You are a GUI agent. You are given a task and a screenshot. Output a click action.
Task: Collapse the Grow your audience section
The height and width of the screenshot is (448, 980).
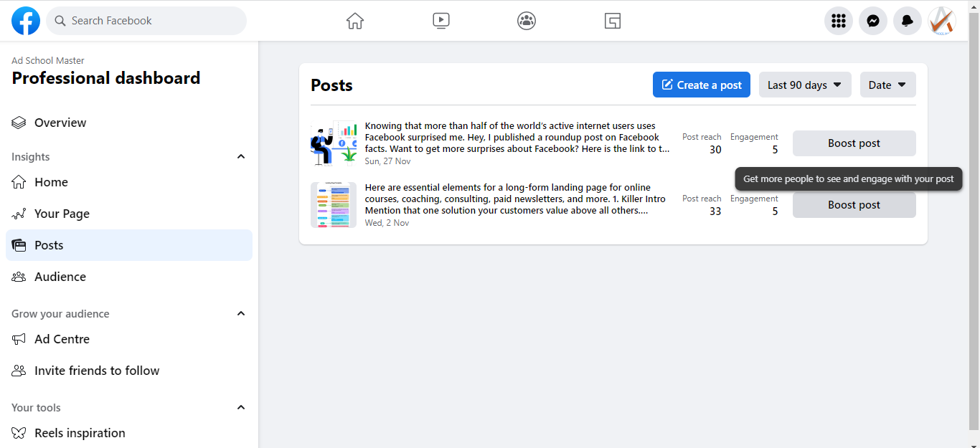click(x=241, y=313)
